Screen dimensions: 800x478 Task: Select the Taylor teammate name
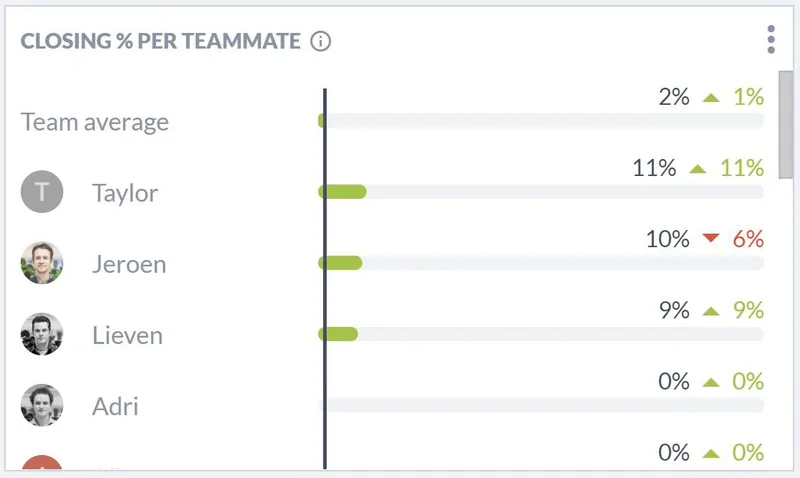pos(125,193)
